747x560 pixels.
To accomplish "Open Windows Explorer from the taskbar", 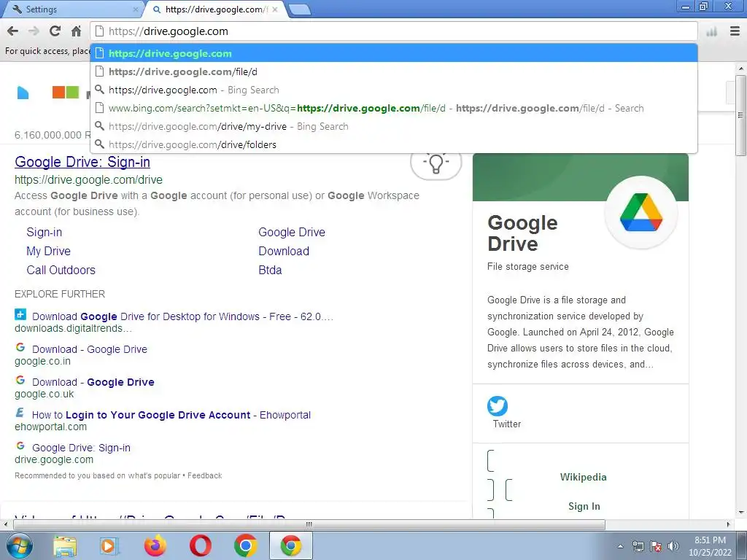I will pyautogui.click(x=65, y=546).
